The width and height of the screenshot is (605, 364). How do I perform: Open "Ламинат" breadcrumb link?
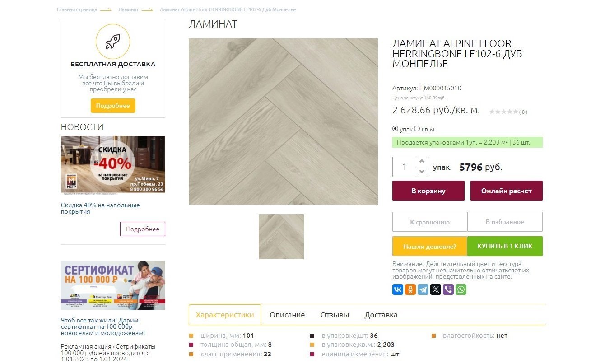pyautogui.click(x=128, y=9)
